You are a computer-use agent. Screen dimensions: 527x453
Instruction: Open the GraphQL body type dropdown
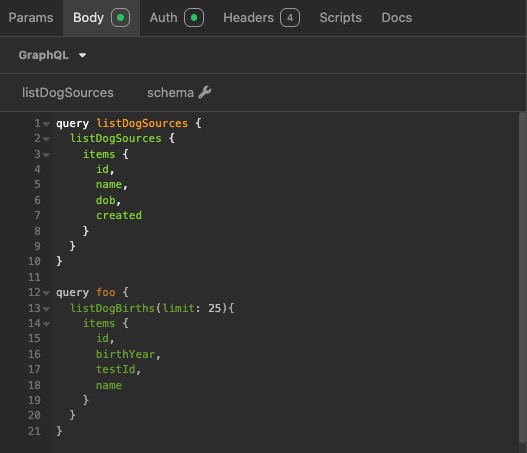click(x=52, y=55)
